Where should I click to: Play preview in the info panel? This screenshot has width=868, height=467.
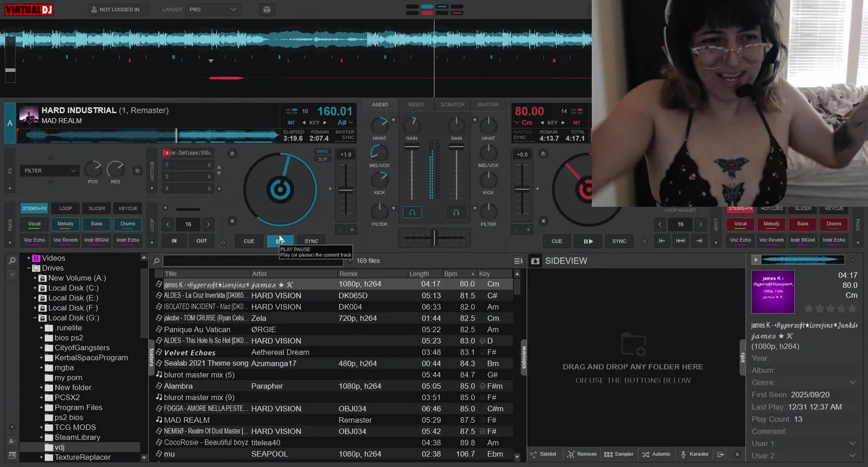click(x=755, y=260)
